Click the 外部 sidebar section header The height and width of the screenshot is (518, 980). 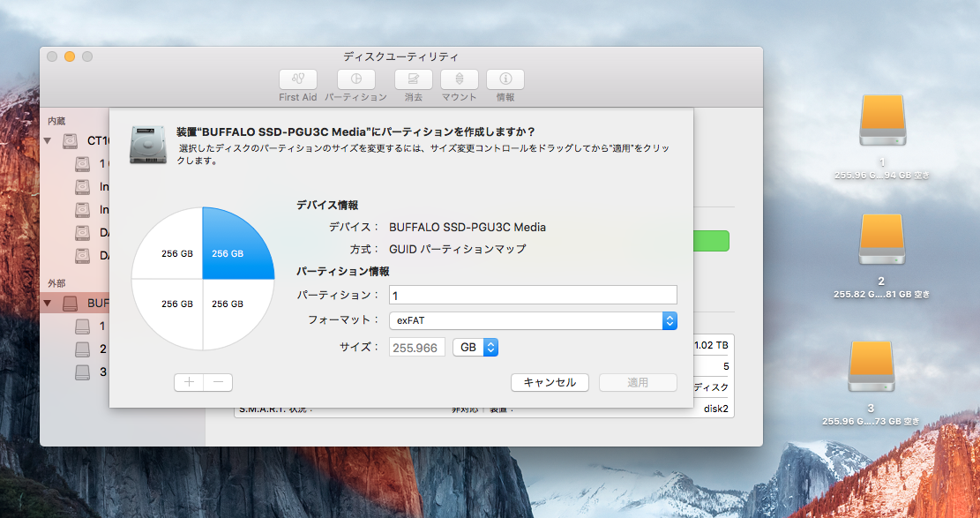56,283
